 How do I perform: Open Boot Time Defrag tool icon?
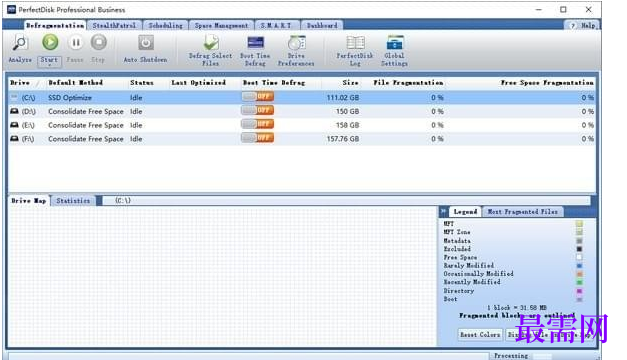tap(256, 42)
